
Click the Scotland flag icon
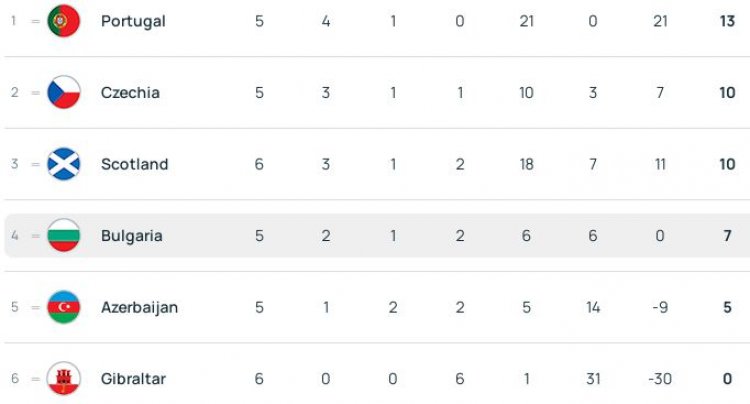(63, 164)
